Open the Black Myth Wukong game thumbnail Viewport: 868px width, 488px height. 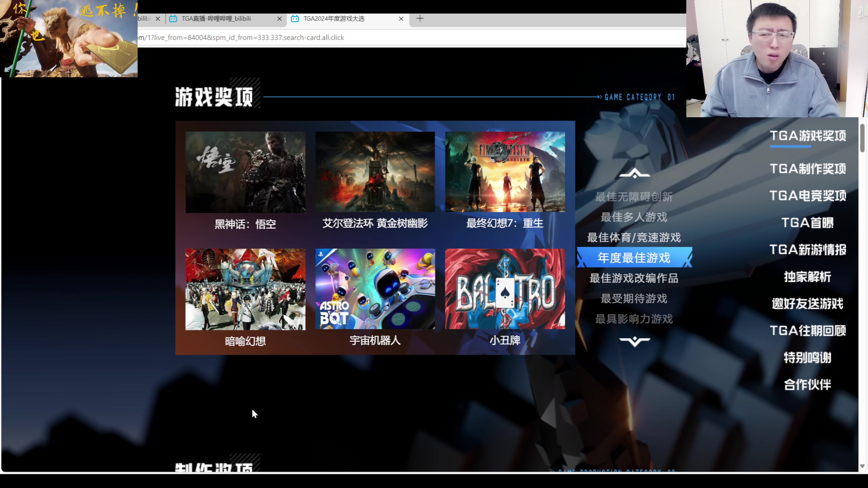click(245, 172)
